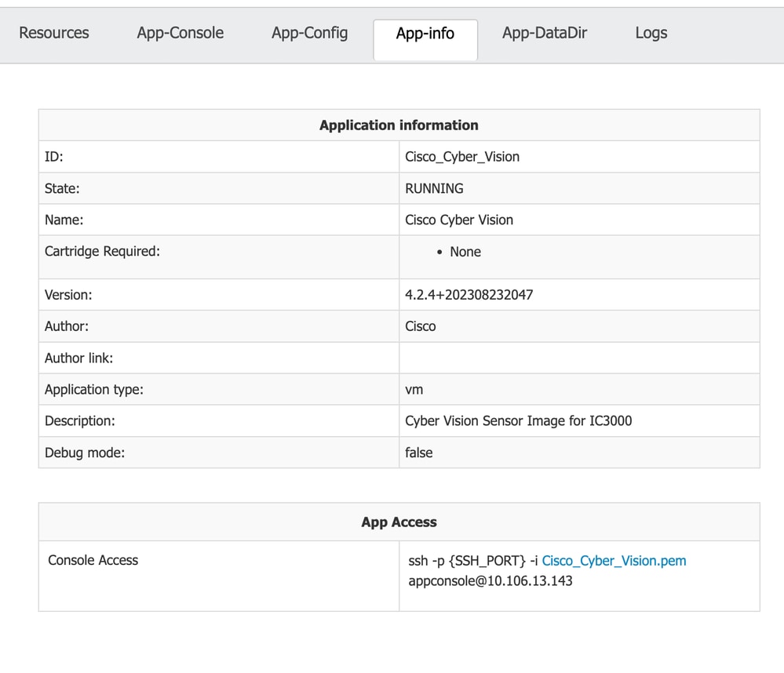
Task: Click the Author: row label
Action: 67,326
